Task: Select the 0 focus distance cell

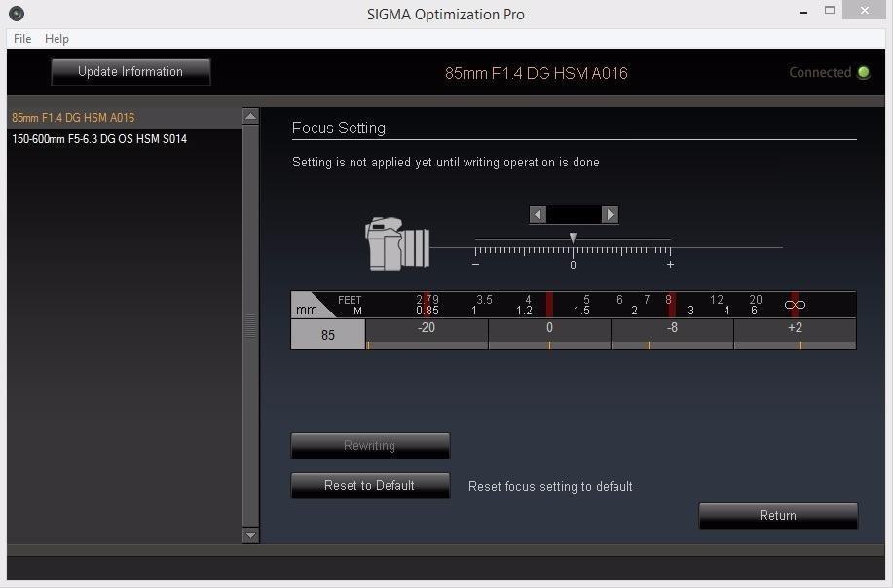Action: tap(549, 334)
